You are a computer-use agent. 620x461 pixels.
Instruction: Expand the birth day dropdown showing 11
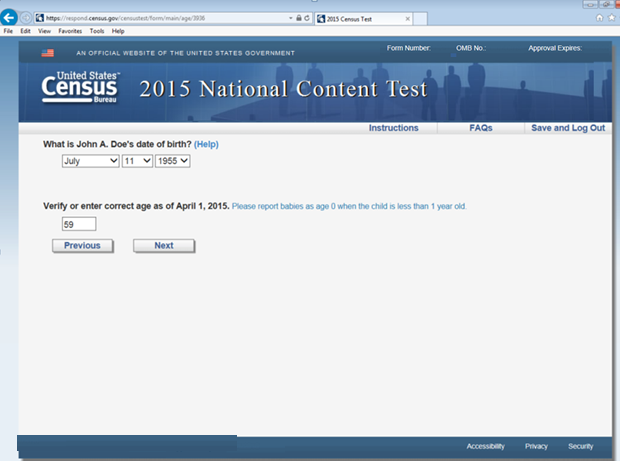coord(137,161)
